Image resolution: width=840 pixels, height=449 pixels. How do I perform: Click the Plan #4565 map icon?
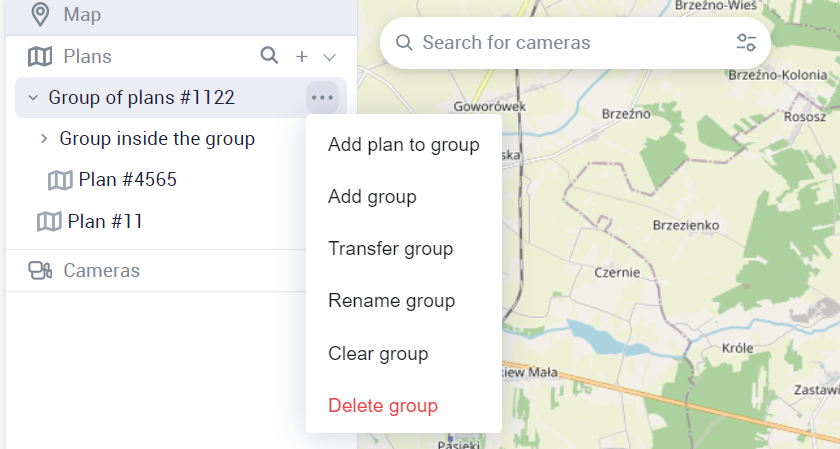click(60, 180)
